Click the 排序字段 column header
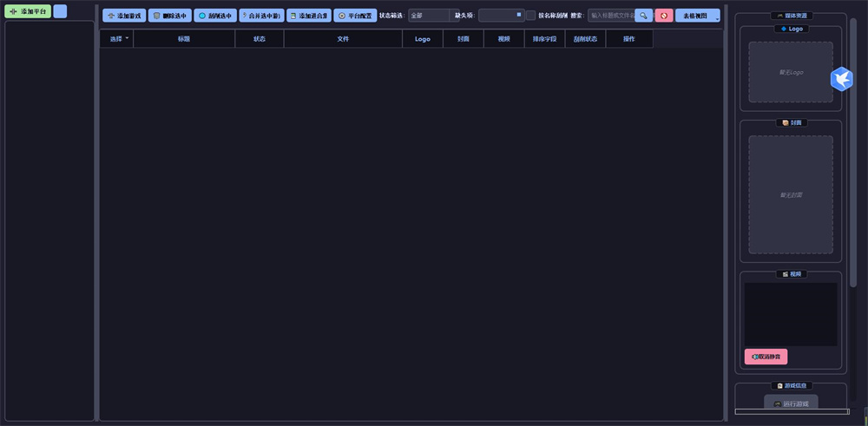Image resolution: width=868 pixels, height=426 pixels. [544, 39]
